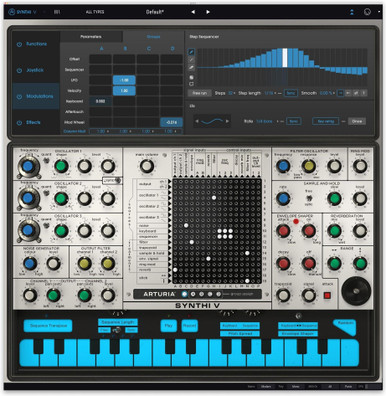386x396 pixels.
Task: Select the eraser tool in Step Sequencer
Action: 191,68
